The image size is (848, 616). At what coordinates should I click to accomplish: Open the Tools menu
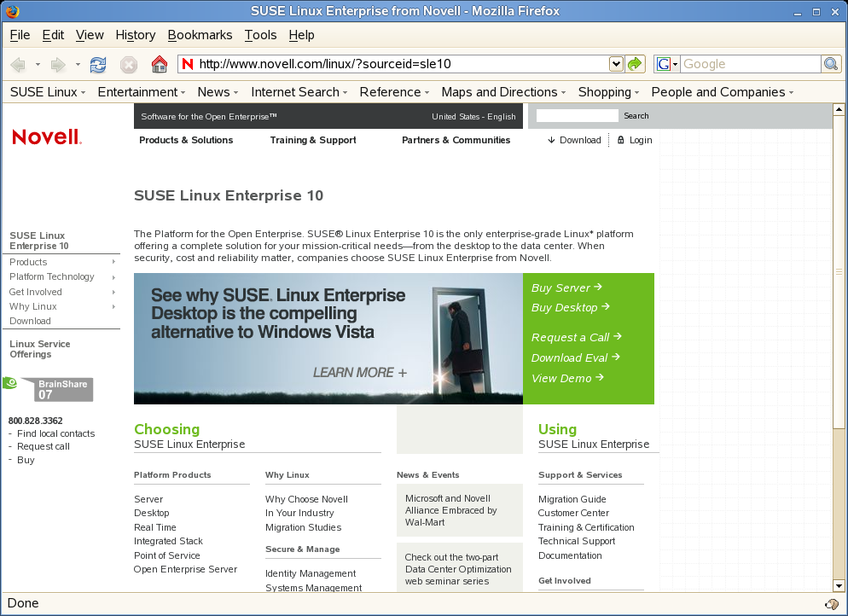coord(261,35)
